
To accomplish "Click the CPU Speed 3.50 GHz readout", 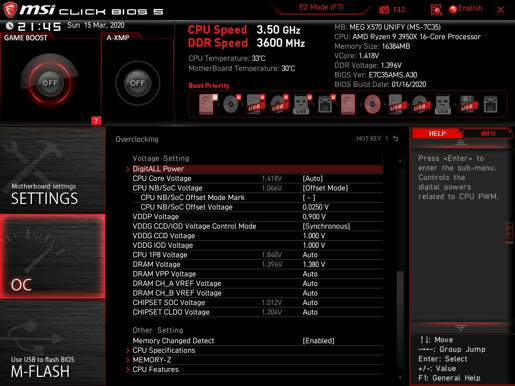I will [244, 30].
